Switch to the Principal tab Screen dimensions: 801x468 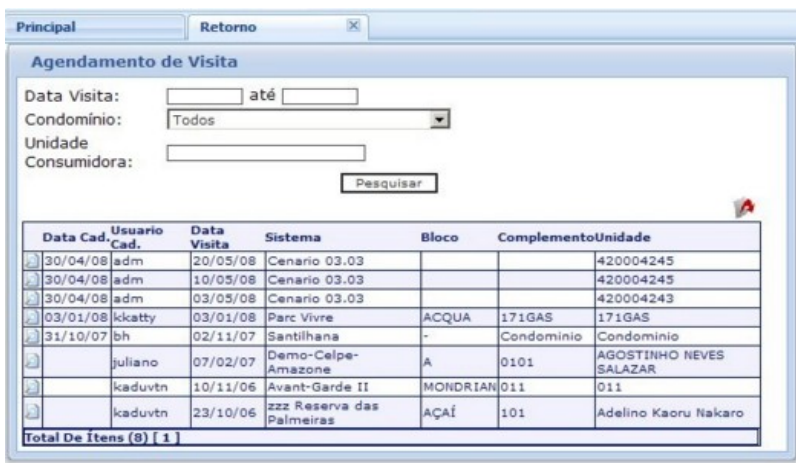click(53, 27)
